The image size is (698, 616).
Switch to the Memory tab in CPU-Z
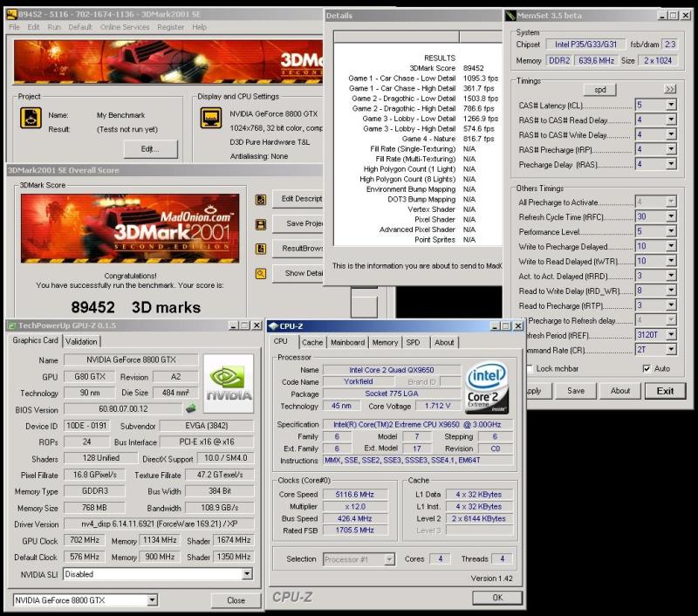385,342
